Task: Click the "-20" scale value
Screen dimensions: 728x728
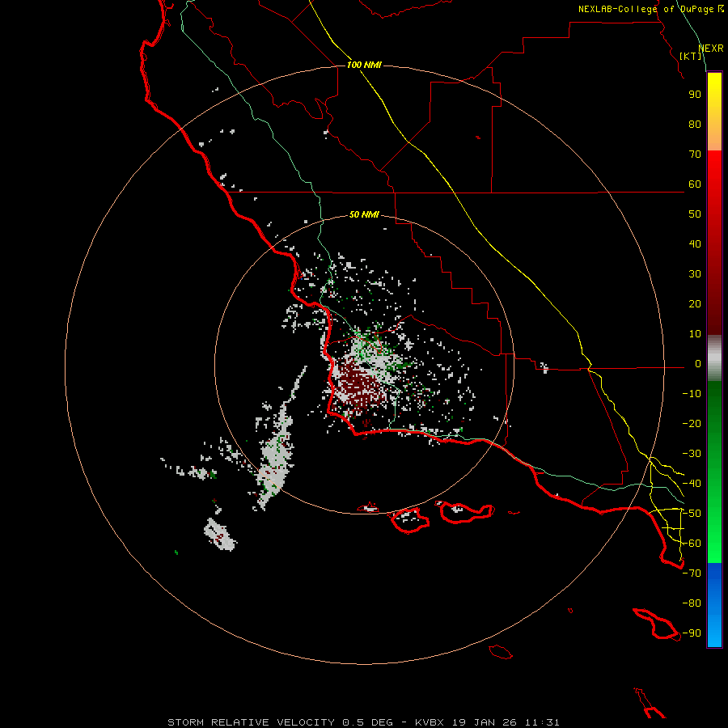Action: click(692, 423)
